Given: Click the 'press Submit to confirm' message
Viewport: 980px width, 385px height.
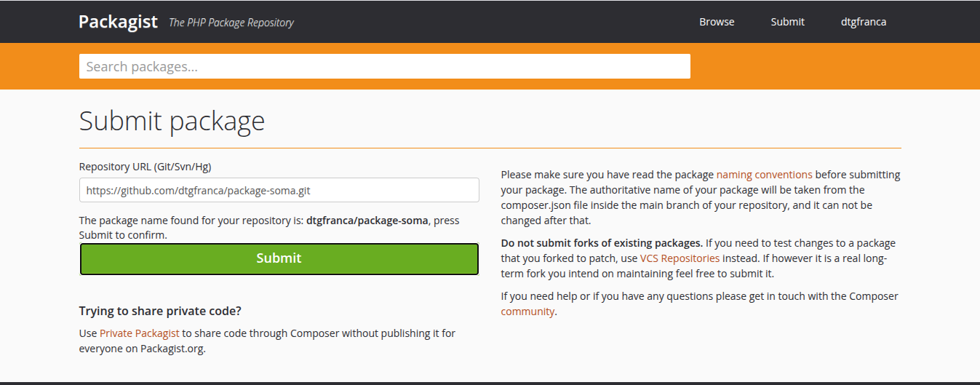Looking at the screenshot, I should 123,235.
